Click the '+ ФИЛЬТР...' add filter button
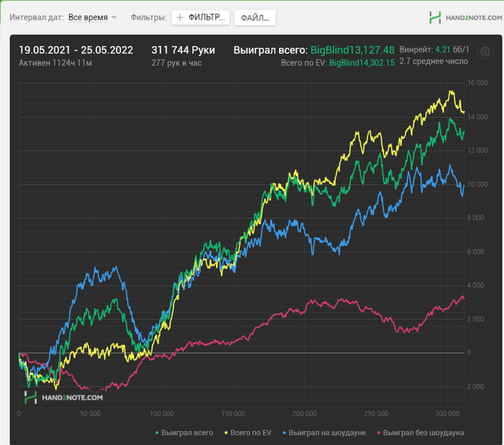 [x=201, y=17]
